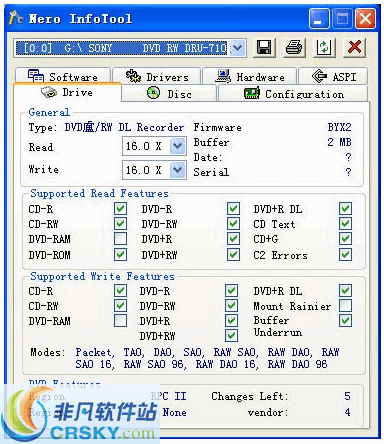Toggle DVD-RW read feature checkbox

(x=233, y=223)
